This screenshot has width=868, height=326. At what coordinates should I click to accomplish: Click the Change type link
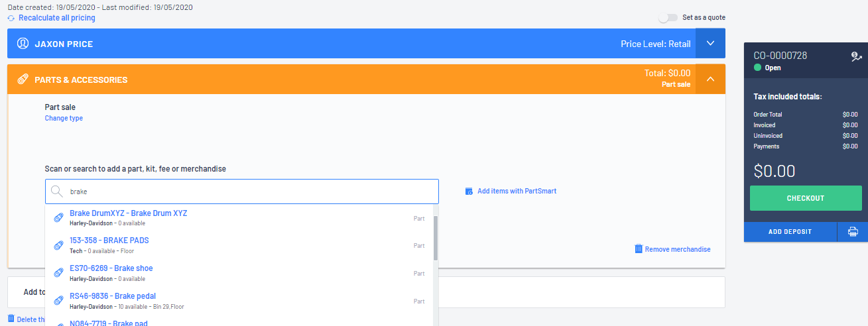[x=64, y=118]
